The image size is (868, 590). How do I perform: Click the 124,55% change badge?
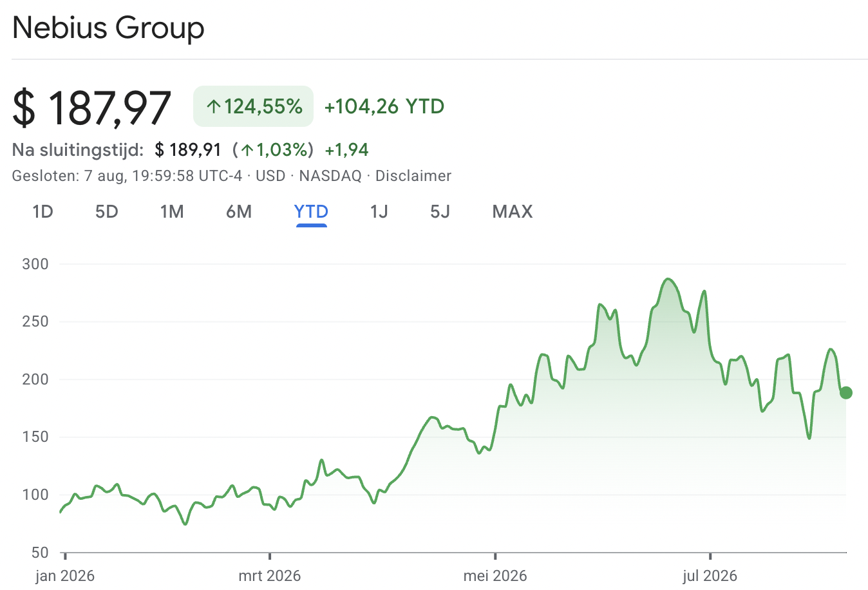(x=254, y=106)
